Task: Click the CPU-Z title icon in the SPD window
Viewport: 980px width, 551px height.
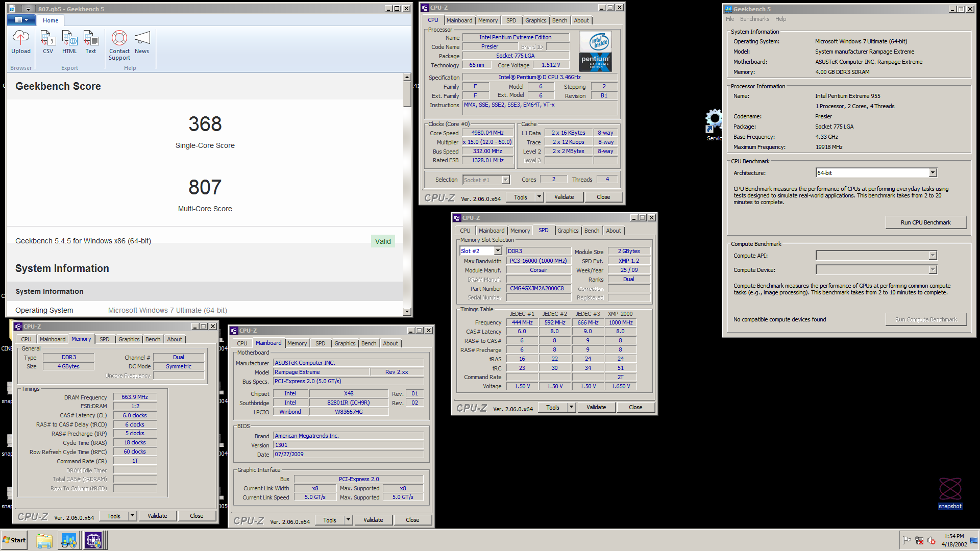Action: pos(457,218)
